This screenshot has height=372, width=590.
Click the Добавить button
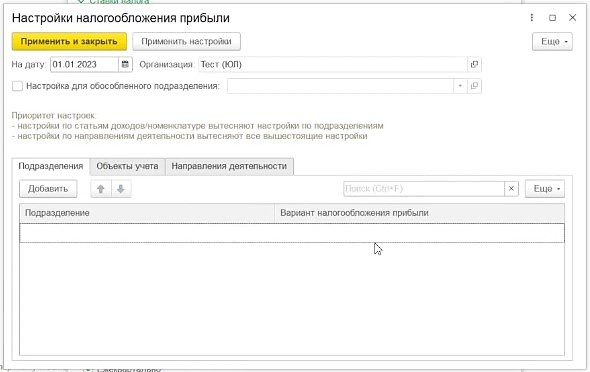click(48, 189)
